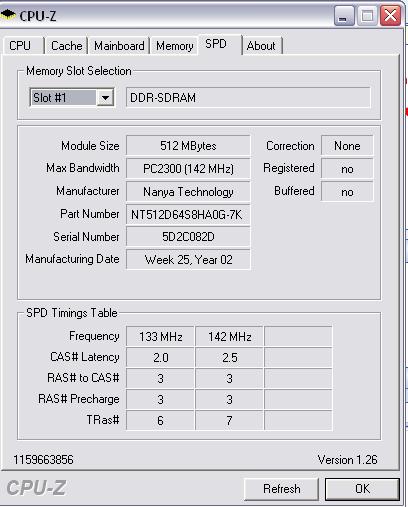Select the 142 MHz frequency cell
This screenshot has width=408, height=507.
(x=229, y=337)
